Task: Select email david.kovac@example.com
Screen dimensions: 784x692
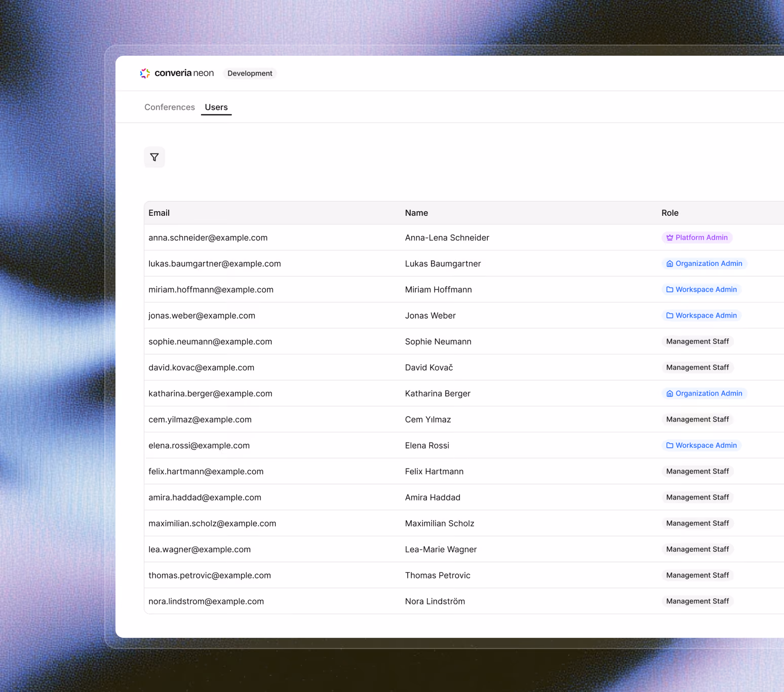Action: click(202, 368)
